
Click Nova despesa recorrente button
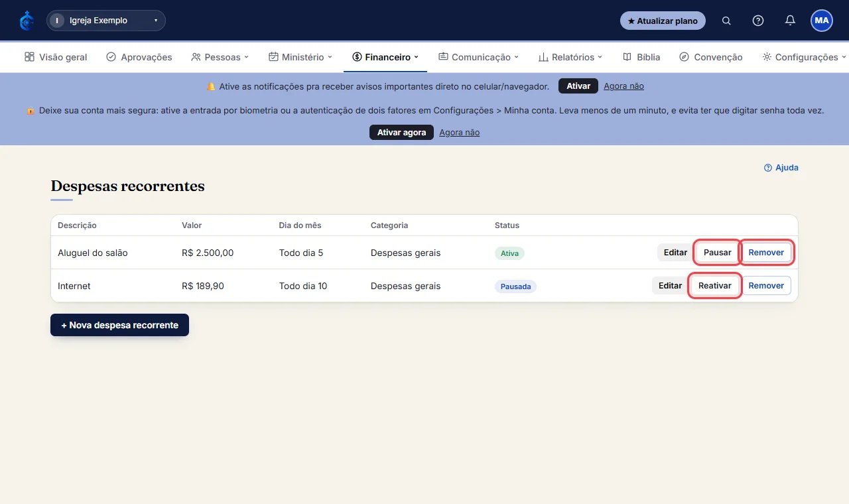pos(120,325)
